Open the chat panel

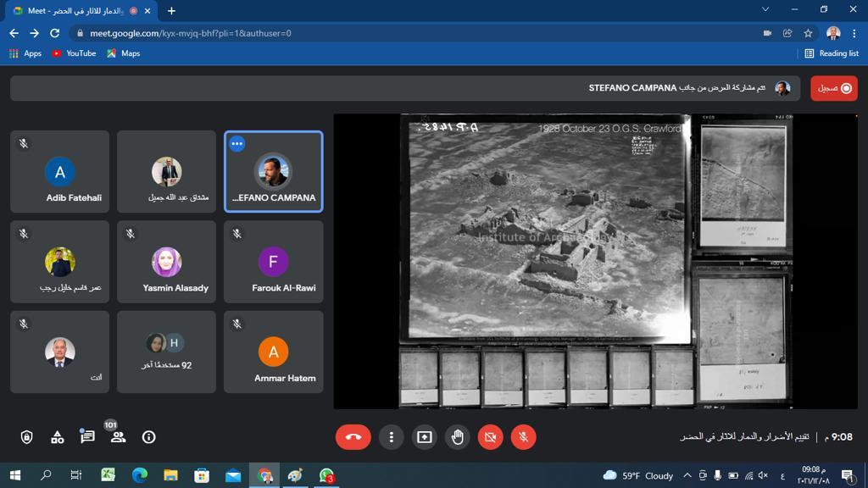[87, 437]
